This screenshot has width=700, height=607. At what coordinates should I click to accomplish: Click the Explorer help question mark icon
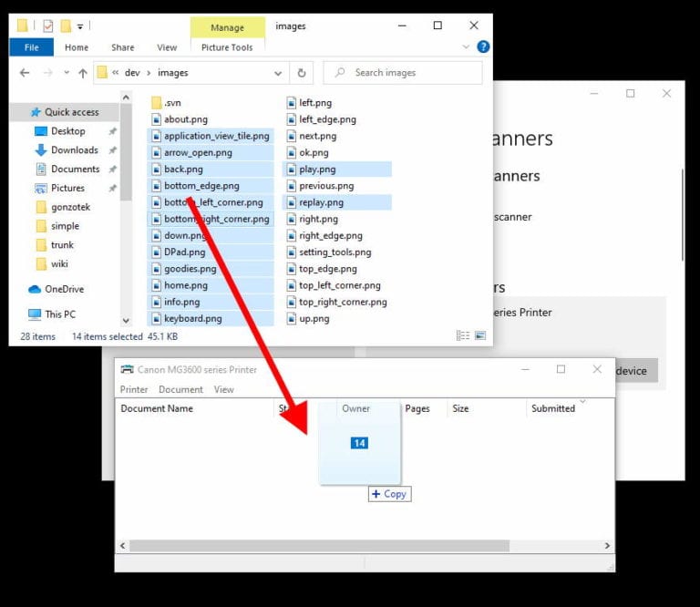click(x=483, y=46)
